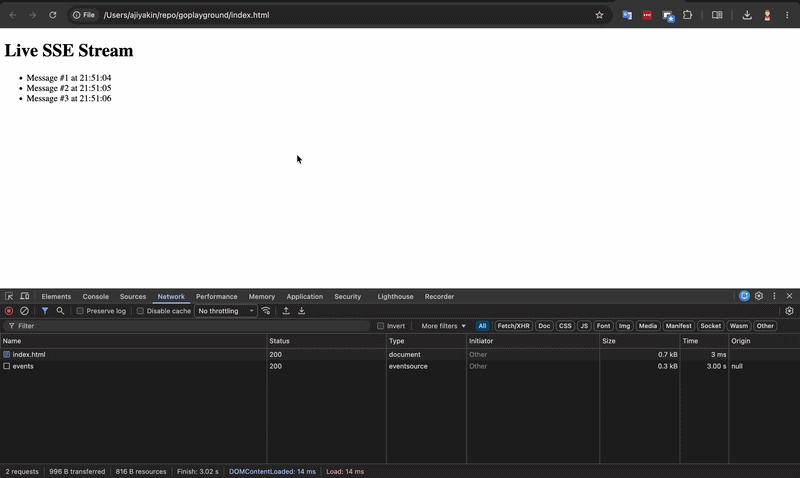
Task: Export HAR file with the download icon
Action: [x=302, y=311]
